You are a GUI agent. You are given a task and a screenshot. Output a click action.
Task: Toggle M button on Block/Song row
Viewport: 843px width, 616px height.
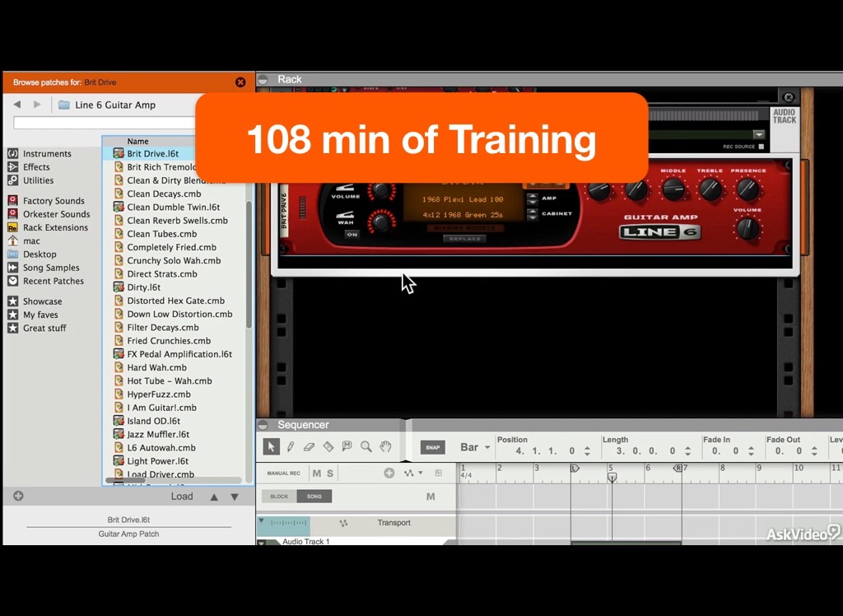coord(431,497)
